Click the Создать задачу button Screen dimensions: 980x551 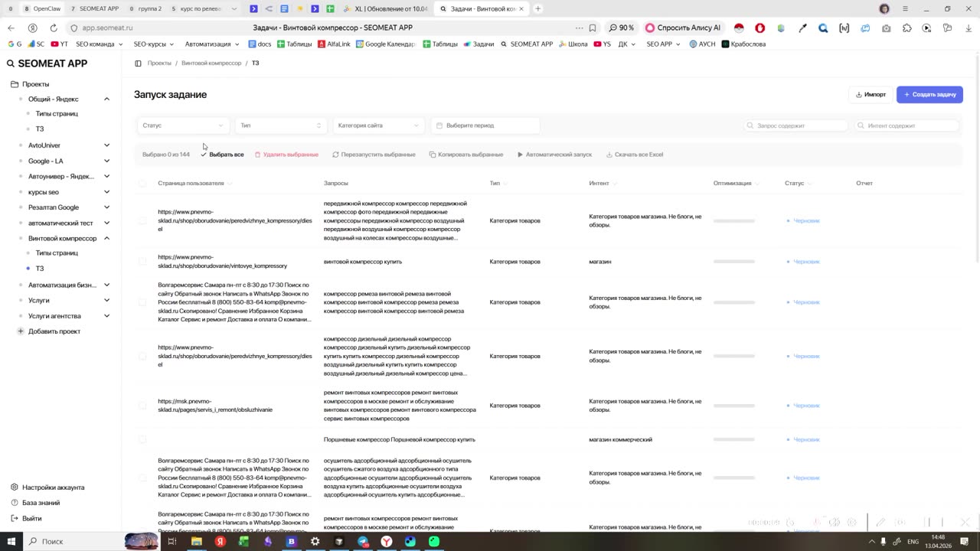click(929, 95)
